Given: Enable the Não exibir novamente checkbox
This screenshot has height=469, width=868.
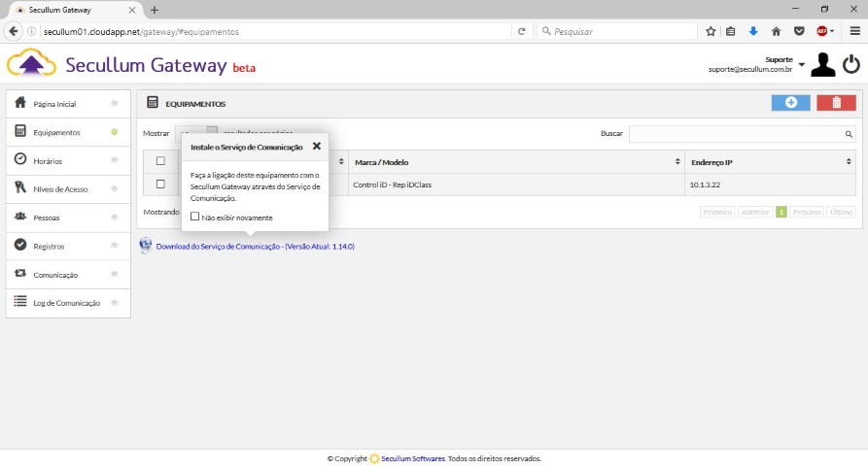Looking at the screenshot, I should (x=195, y=218).
